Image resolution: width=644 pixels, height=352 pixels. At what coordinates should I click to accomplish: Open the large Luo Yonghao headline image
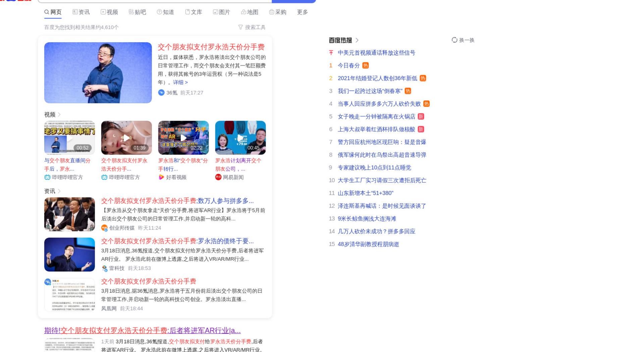click(98, 73)
